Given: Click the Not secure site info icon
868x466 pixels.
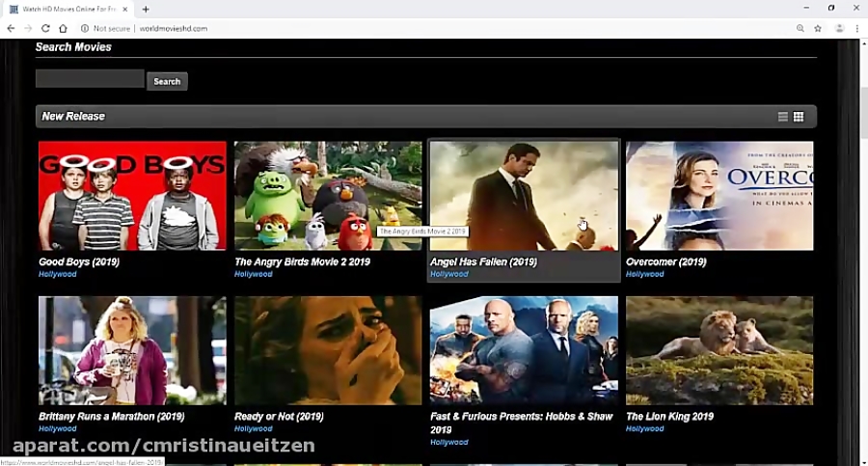Looking at the screenshot, I should tap(85, 29).
